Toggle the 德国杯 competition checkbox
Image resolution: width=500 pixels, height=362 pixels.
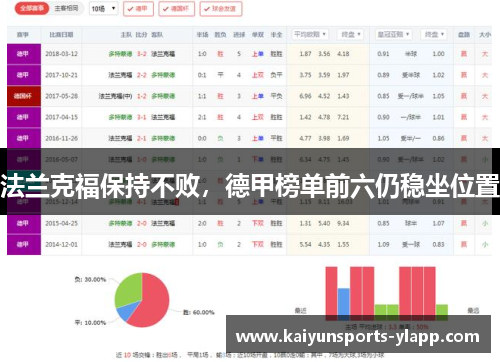pos(176,9)
